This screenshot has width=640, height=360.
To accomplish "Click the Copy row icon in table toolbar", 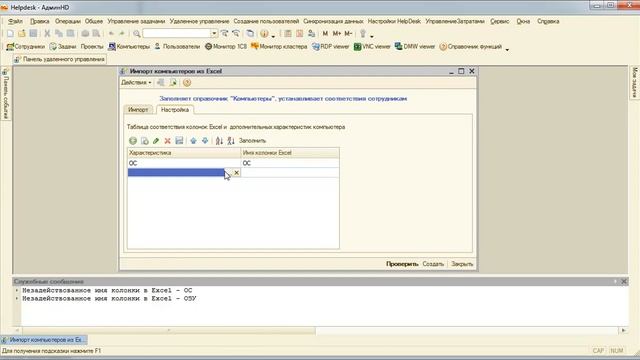I will [x=144, y=141].
